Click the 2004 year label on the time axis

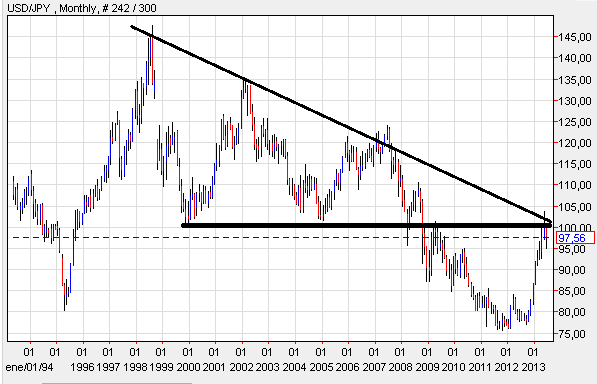click(x=294, y=367)
